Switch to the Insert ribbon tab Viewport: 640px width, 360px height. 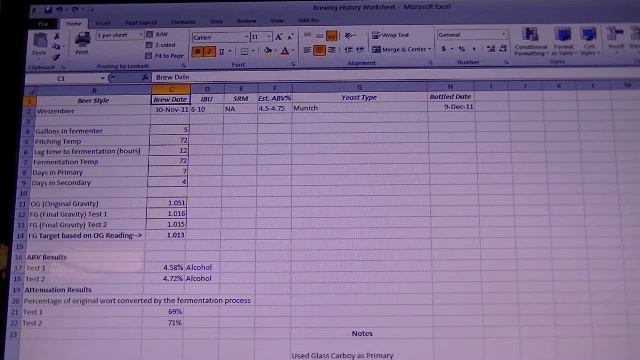(x=103, y=23)
